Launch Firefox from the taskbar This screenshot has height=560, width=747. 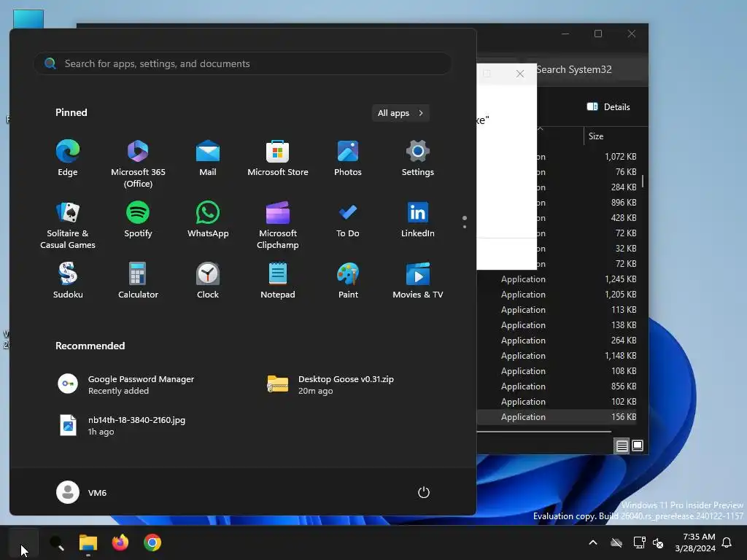point(120,542)
